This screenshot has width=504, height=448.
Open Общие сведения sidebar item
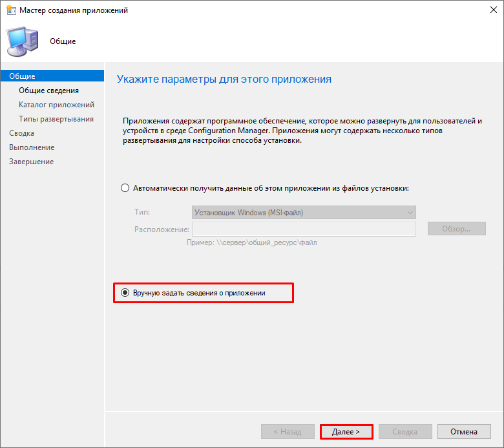tap(49, 91)
